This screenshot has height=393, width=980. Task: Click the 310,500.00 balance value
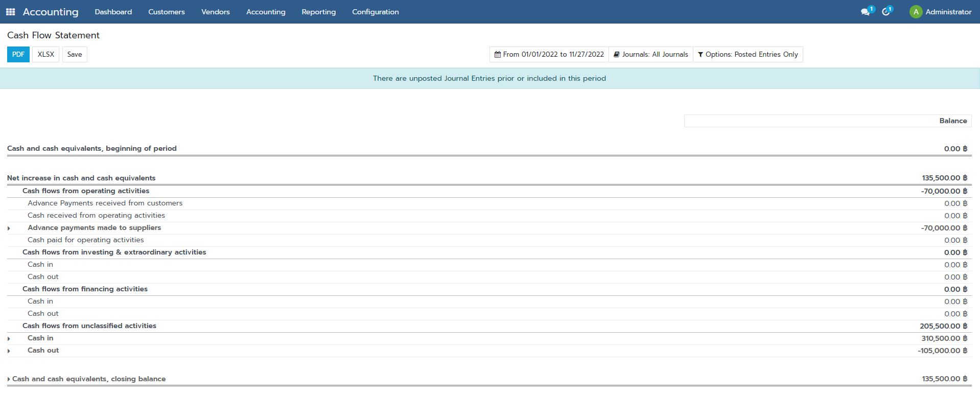[x=944, y=338]
